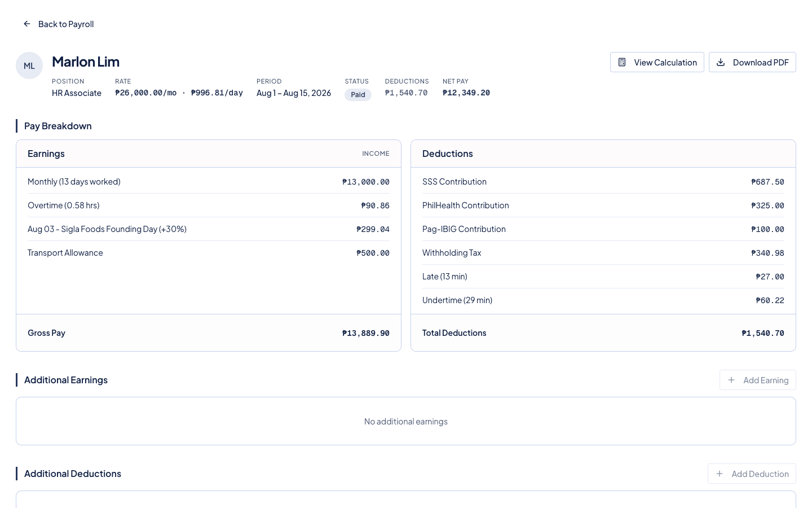Click the Late (13 min) deduction row

pyautogui.click(x=603, y=277)
